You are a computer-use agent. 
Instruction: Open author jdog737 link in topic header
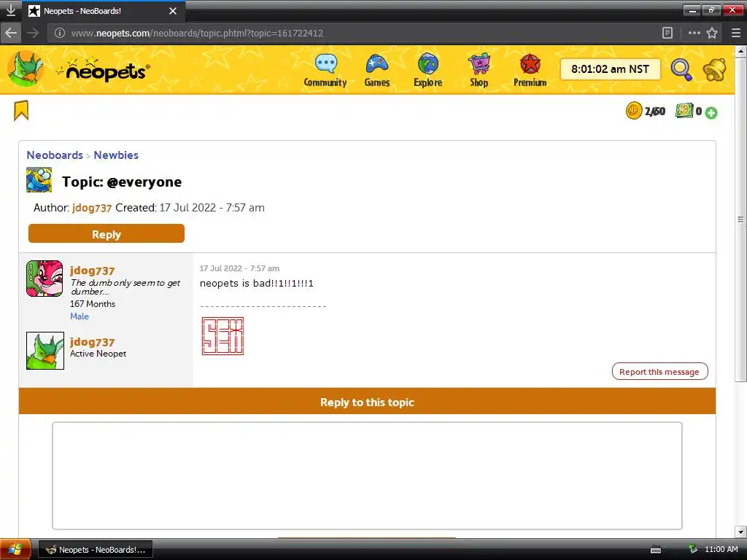(x=92, y=208)
